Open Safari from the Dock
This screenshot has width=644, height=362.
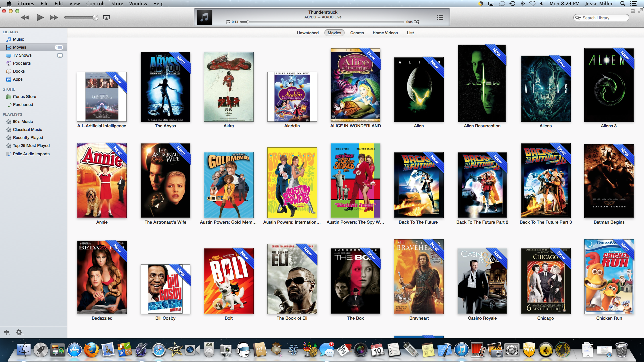coord(159,350)
